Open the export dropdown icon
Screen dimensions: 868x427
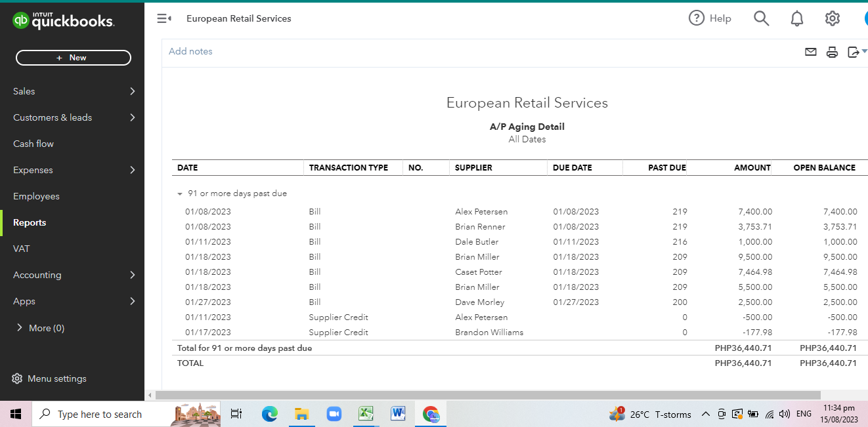857,52
